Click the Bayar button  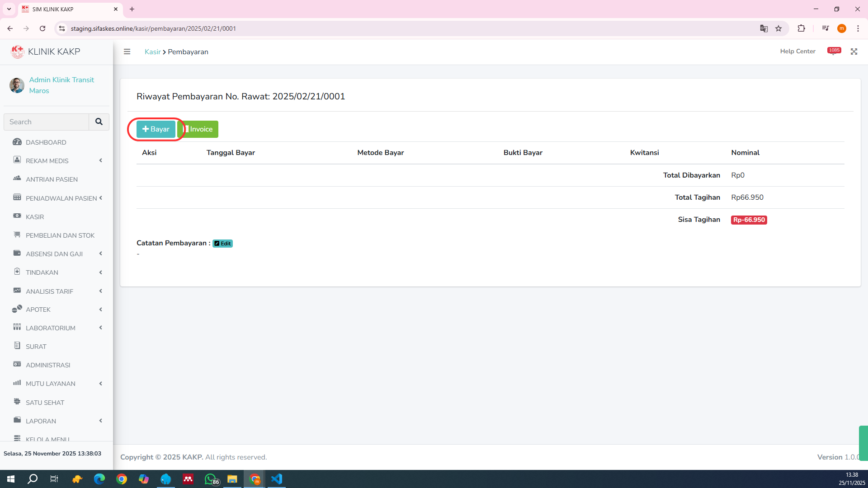[x=156, y=129]
